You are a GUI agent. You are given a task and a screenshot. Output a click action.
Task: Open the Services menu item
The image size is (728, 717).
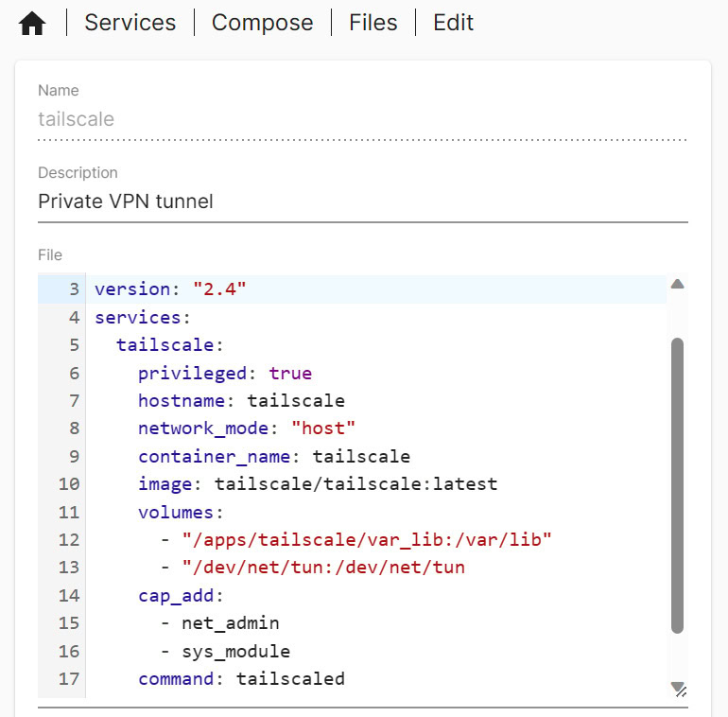[130, 23]
